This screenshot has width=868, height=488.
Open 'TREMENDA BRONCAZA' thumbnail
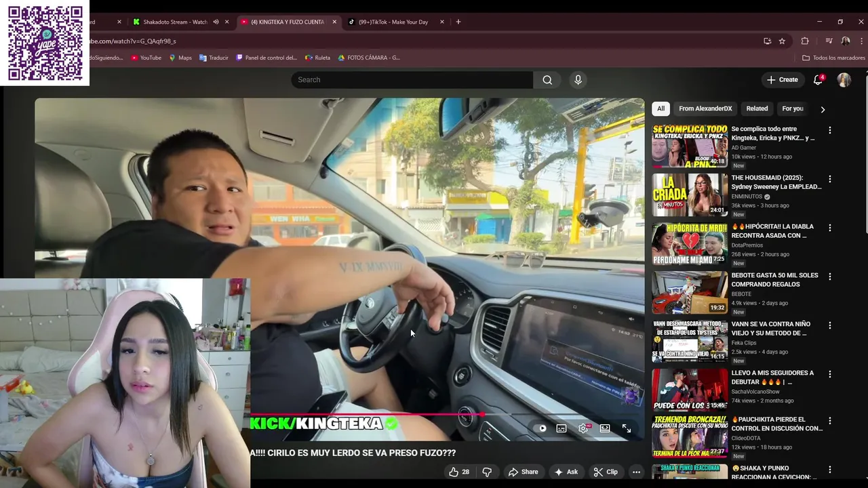690,436
